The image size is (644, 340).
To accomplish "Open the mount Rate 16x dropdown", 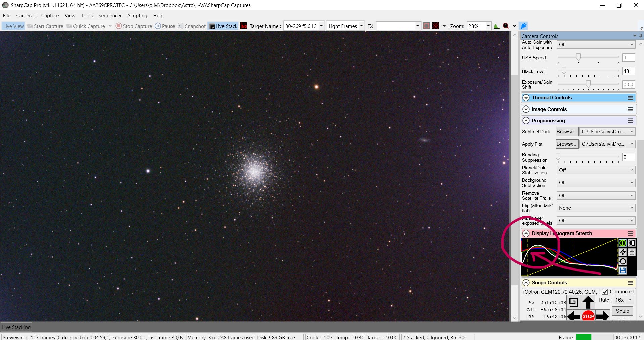I will [623, 300].
